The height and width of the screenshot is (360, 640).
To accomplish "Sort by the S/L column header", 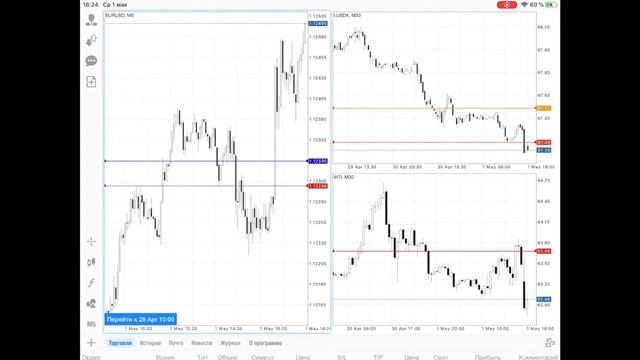I will (342, 358).
